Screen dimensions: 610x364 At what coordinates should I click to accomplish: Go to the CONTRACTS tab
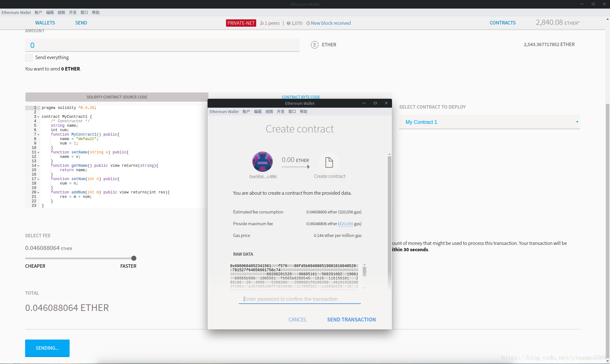(x=503, y=23)
